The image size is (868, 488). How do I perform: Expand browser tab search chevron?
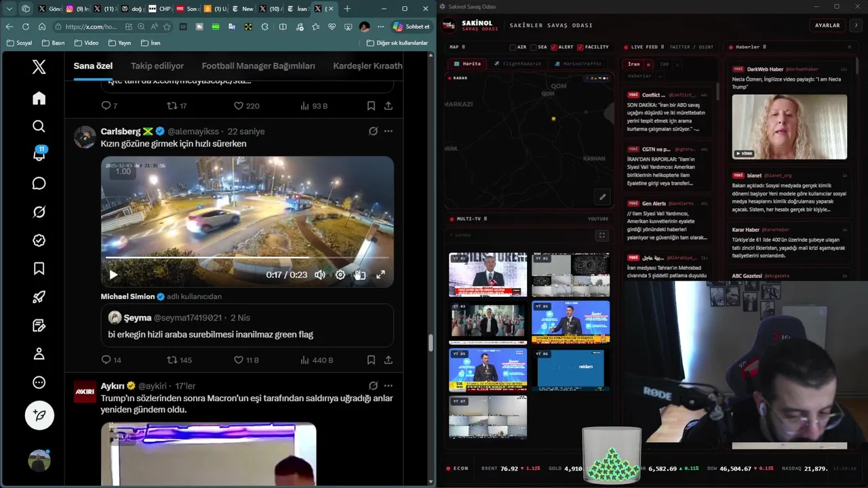(x=9, y=9)
